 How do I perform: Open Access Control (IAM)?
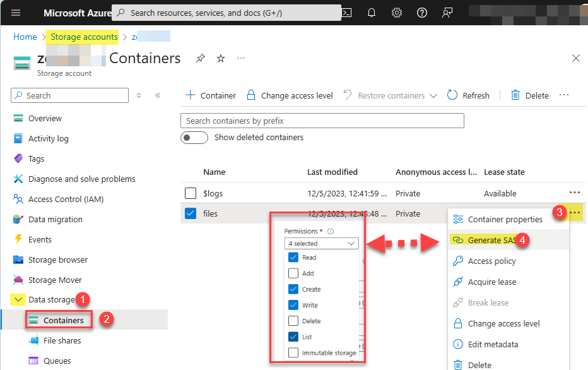(66, 200)
